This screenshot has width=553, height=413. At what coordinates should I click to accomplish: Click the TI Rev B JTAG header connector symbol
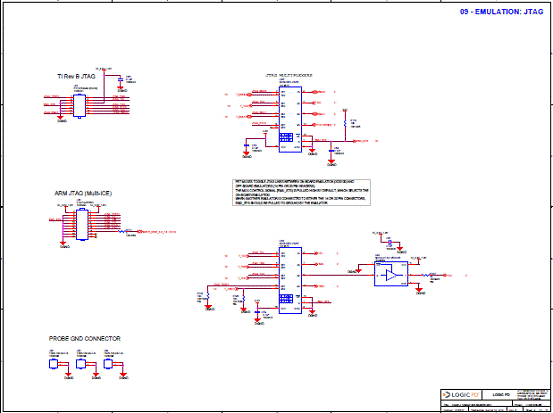click(x=79, y=105)
